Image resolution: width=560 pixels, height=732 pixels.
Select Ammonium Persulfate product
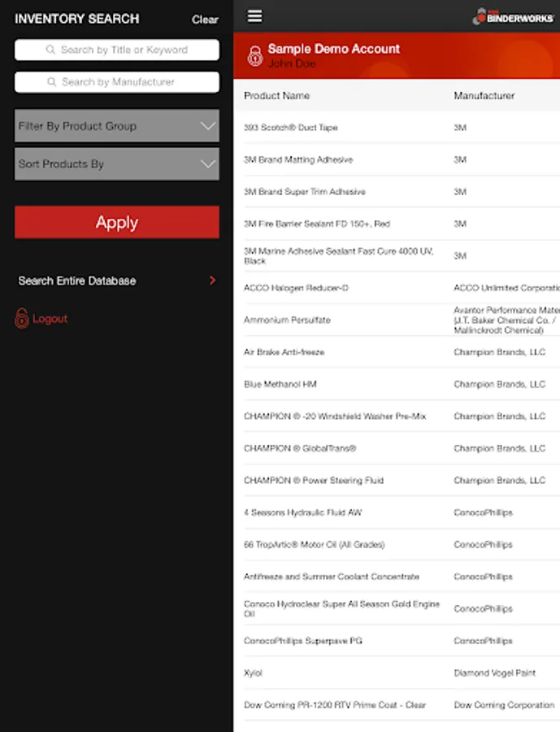[x=287, y=320]
